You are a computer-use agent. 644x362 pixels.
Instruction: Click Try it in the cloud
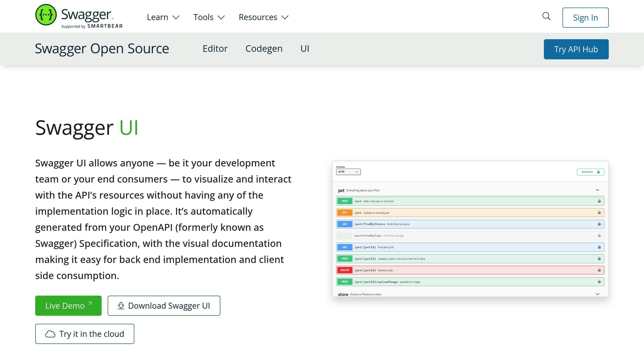point(85,334)
